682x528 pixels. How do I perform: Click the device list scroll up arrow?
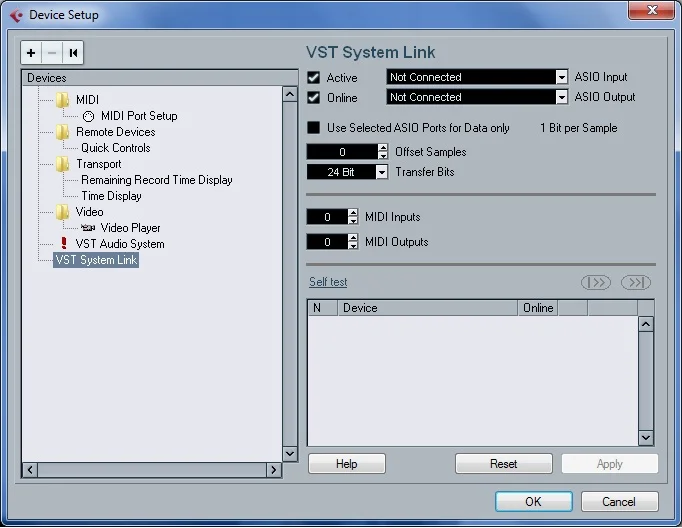pyautogui.click(x=646, y=324)
